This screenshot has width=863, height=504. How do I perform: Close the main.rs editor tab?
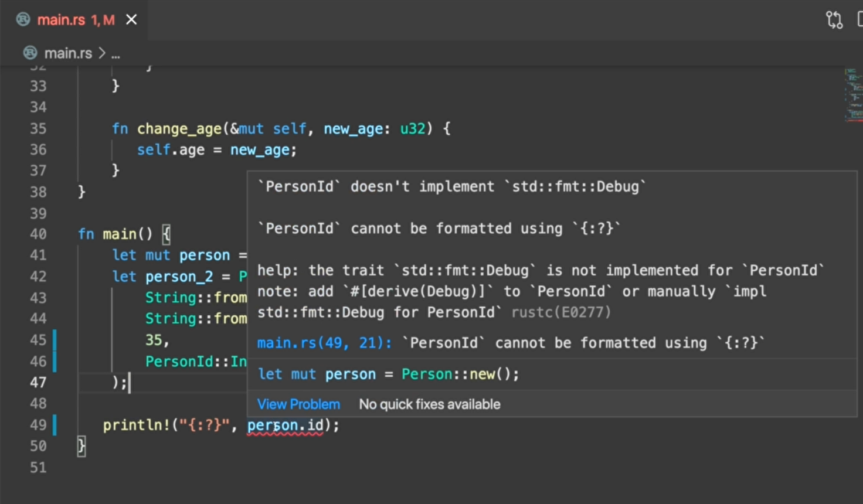[x=132, y=20]
